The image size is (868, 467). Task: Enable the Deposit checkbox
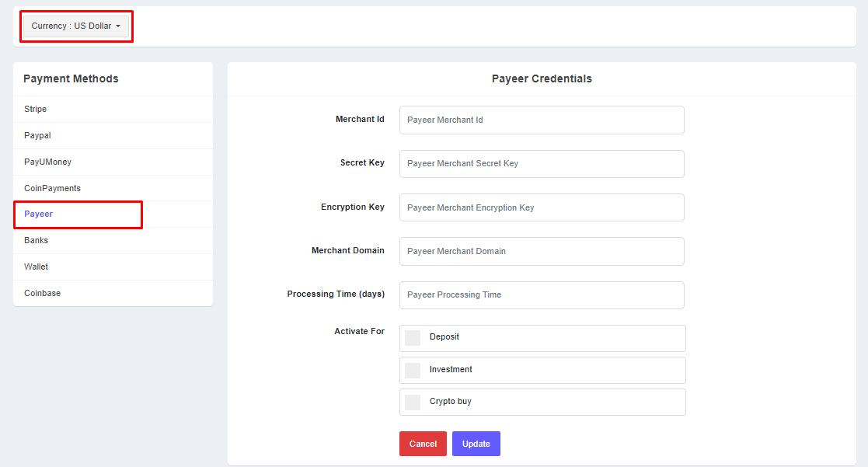[413, 338]
